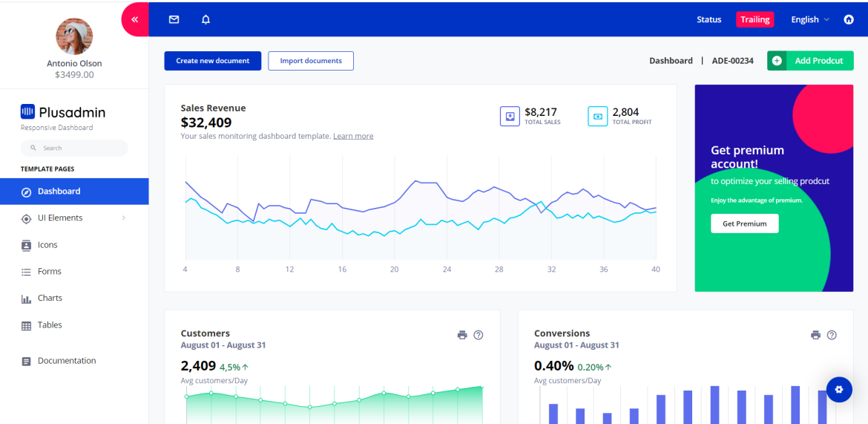Open the mail envelope icon

click(x=174, y=19)
